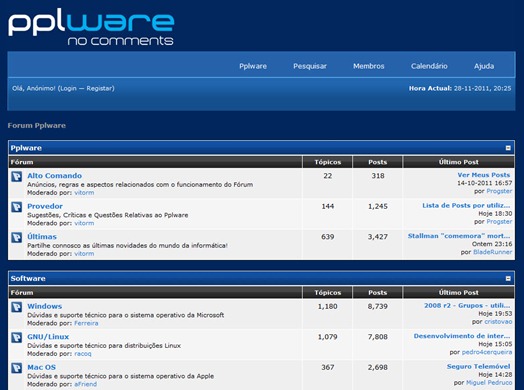524x390 pixels.
Task: Open the Calendário navigation item
Action: 429,66
